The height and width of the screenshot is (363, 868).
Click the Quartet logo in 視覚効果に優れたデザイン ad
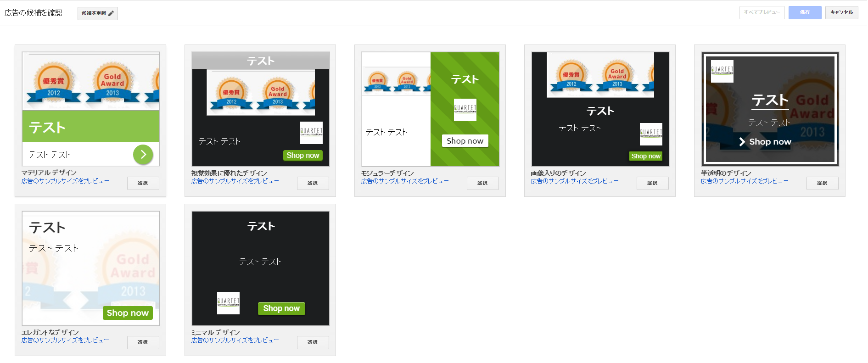click(311, 133)
